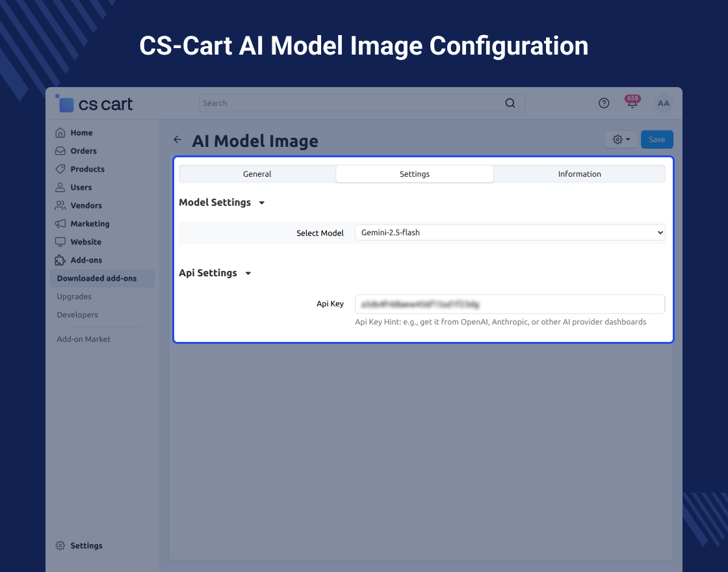Open Products in the sidebar
This screenshot has width=728, height=572.
point(87,169)
